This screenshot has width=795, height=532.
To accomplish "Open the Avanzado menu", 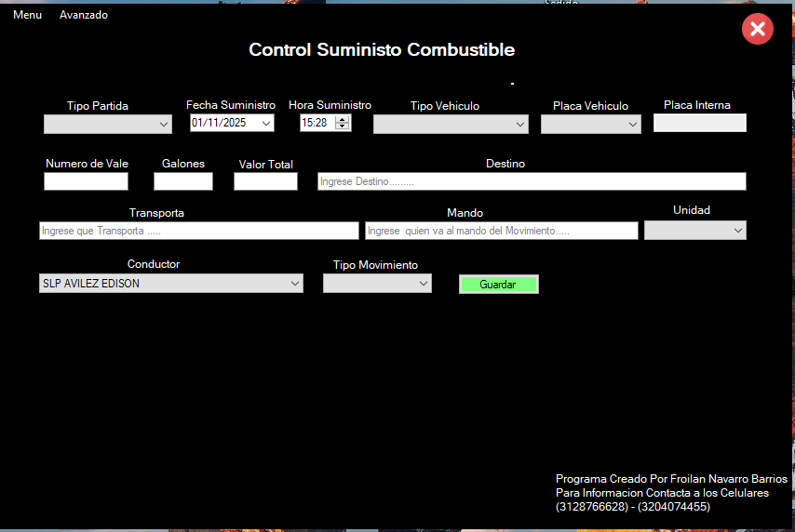I will point(84,15).
